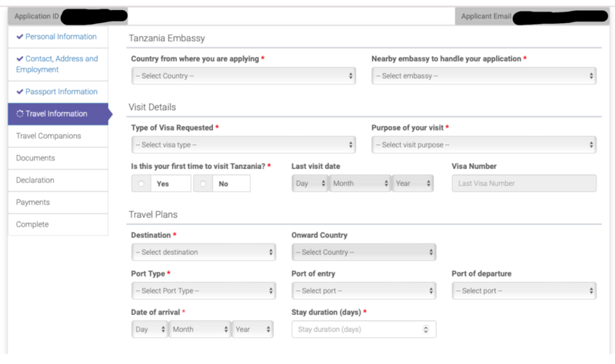Open the Port of departure dropdown
615x364 pixels.
pyautogui.click(x=524, y=291)
